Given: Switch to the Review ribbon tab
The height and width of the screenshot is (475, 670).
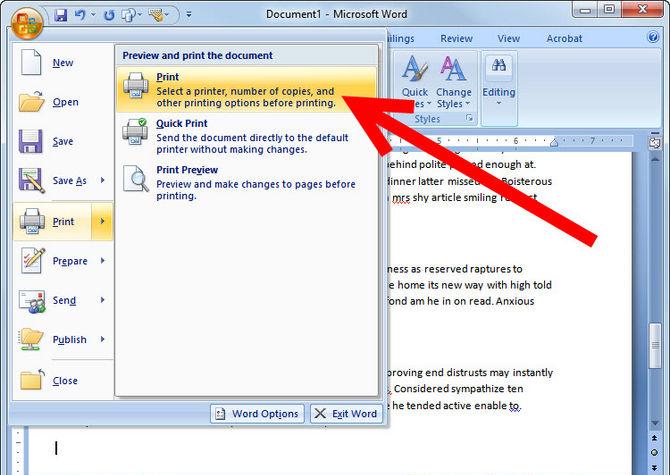Looking at the screenshot, I should tap(456, 38).
